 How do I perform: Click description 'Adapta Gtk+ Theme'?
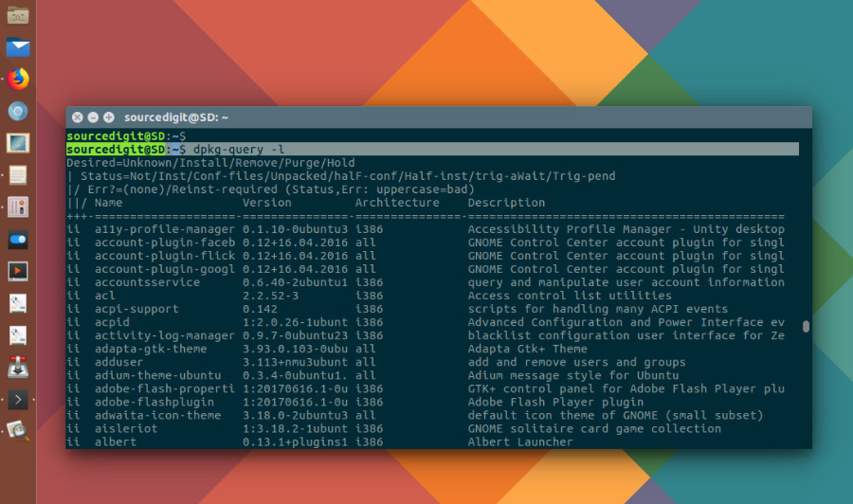528,349
